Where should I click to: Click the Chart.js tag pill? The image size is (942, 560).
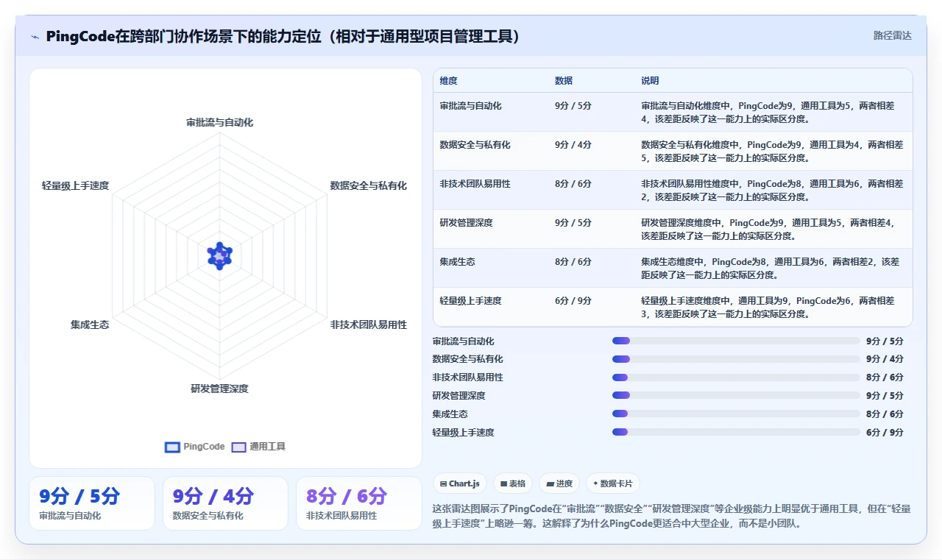click(459, 483)
